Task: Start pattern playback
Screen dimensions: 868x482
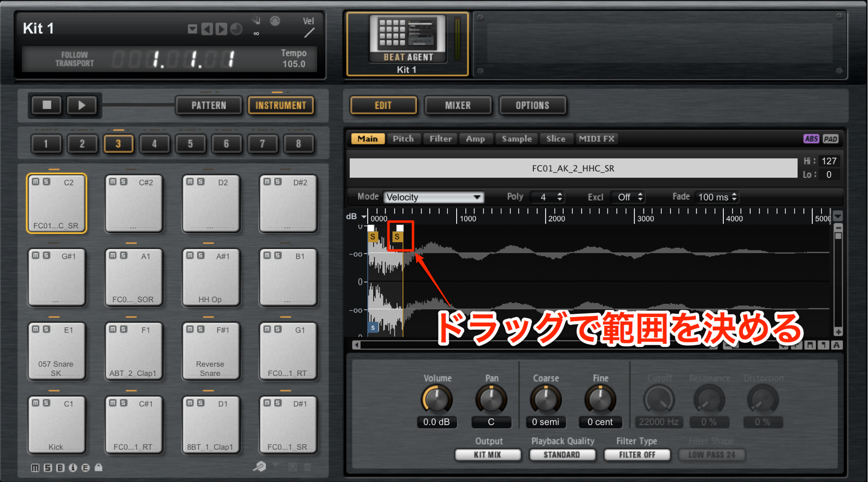Action: pyautogui.click(x=81, y=105)
